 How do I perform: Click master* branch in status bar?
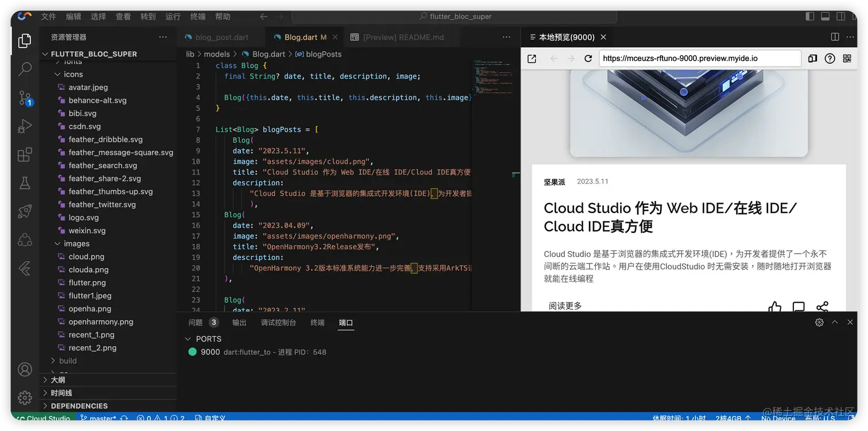102,418
